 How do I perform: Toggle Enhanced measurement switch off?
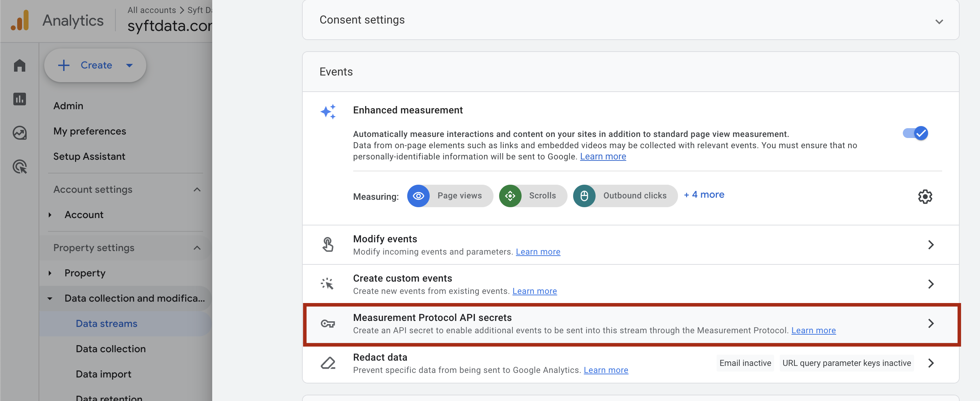915,133
